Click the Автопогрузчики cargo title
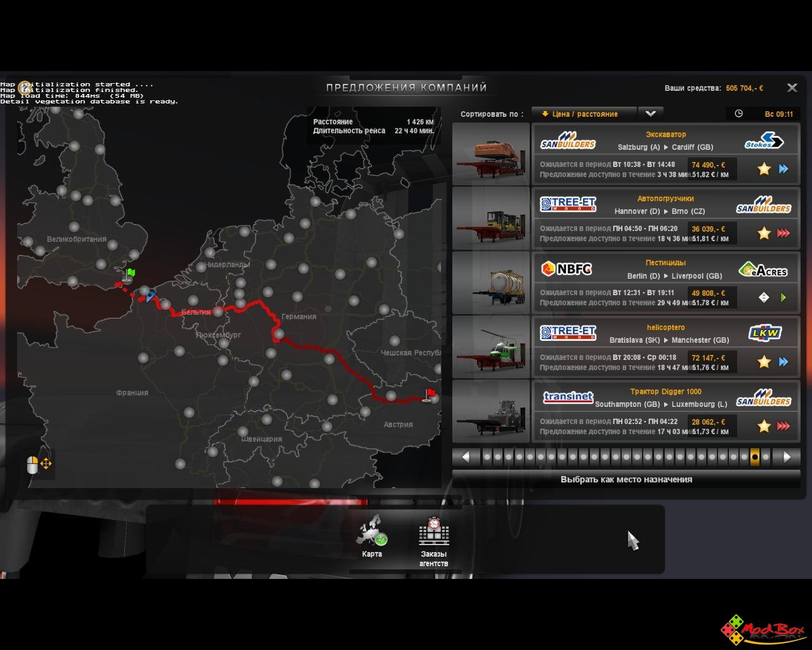The height and width of the screenshot is (650, 812). click(666, 199)
